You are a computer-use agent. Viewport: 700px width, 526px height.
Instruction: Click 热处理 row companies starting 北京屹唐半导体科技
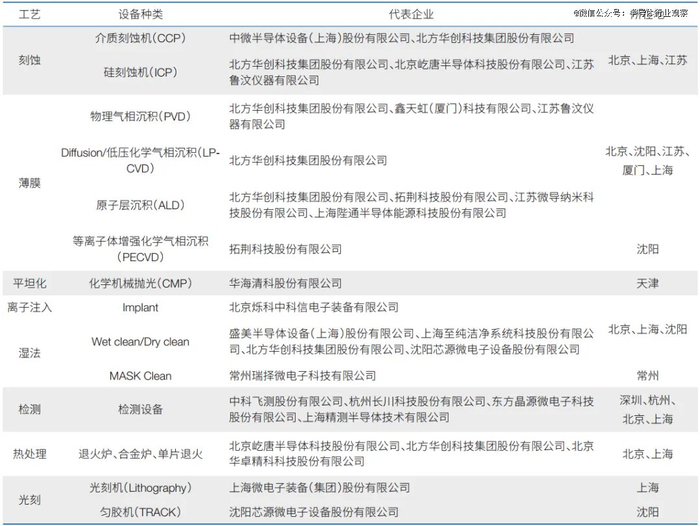click(411, 454)
